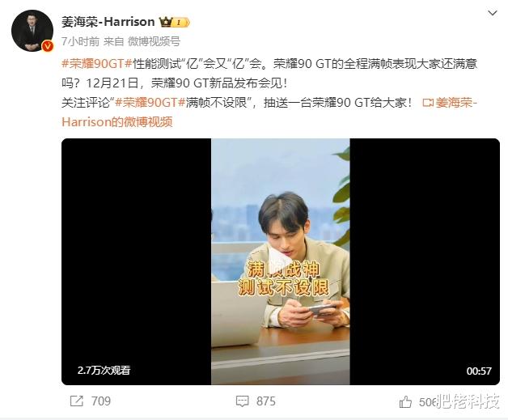
Task: Click the orange verified V badge
Action: 48,46
